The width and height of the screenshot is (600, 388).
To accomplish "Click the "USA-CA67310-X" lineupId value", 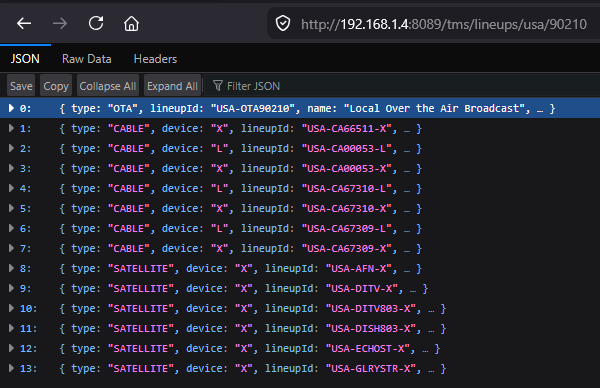I will (x=347, y=209).
